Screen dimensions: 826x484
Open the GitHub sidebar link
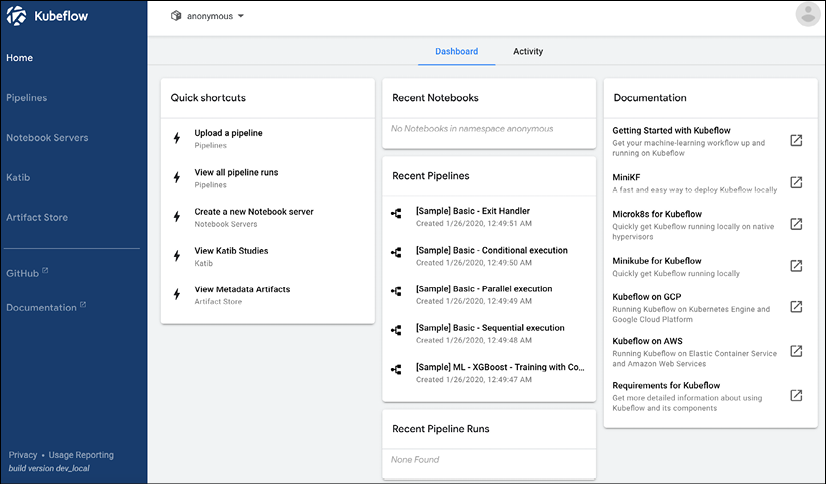[23, 273]
